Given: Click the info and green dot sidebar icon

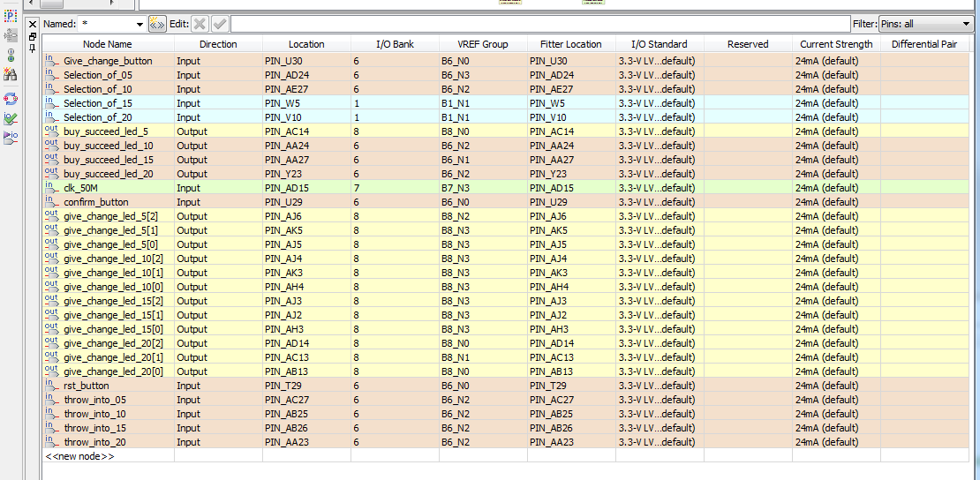Looking at the screenshot, I should 10,56.
